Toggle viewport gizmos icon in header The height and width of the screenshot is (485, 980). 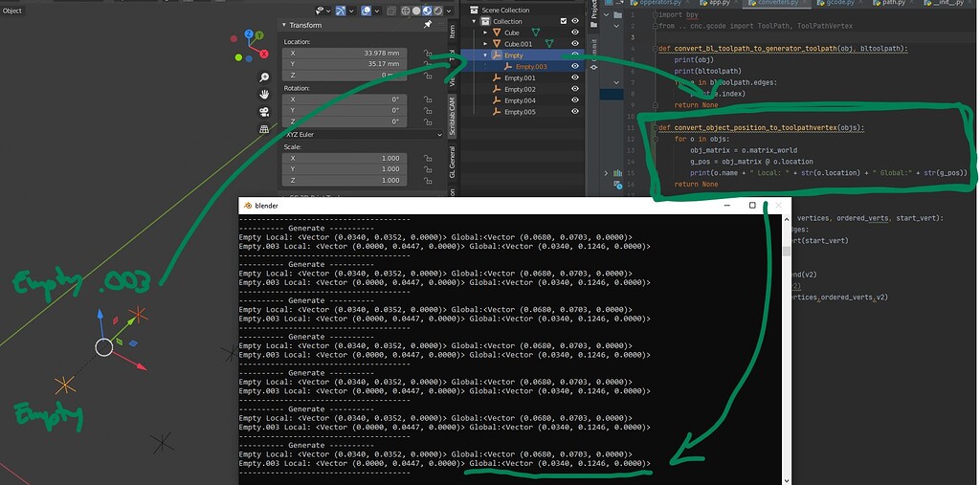(341, 11)
